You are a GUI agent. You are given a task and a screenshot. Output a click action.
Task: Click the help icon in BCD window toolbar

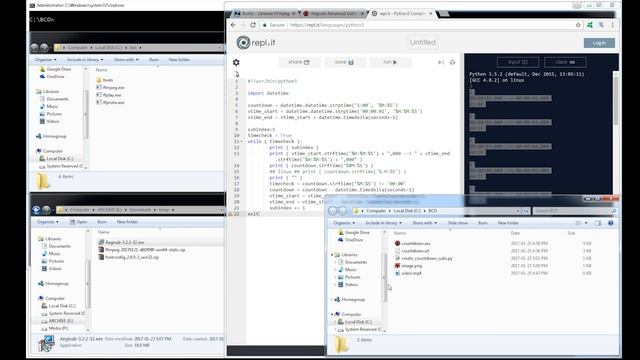pos(611,223)
